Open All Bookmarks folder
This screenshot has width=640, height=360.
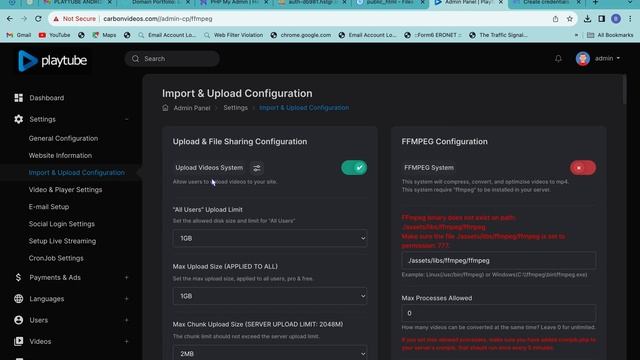click(610, 35)
